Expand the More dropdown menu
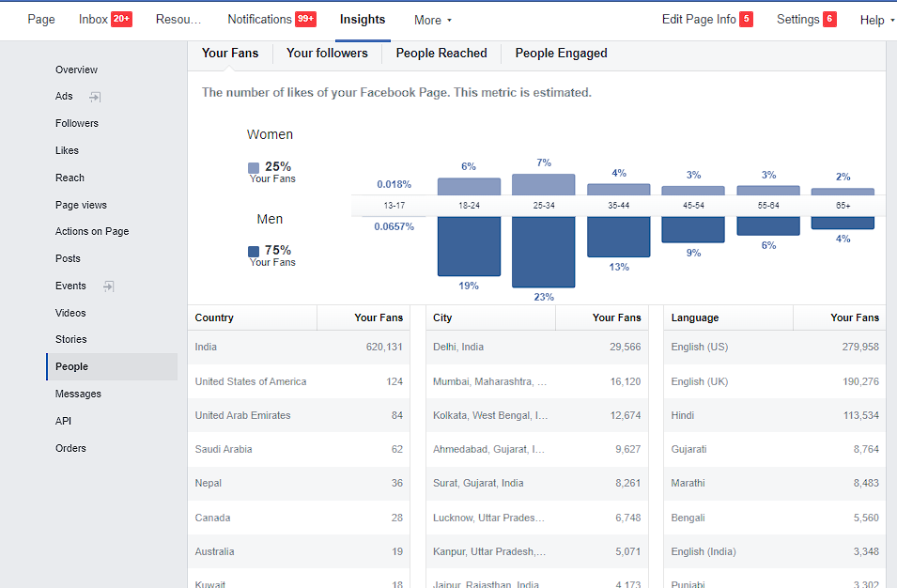This screenshot has height=588, width=897. tap(432, 20)
